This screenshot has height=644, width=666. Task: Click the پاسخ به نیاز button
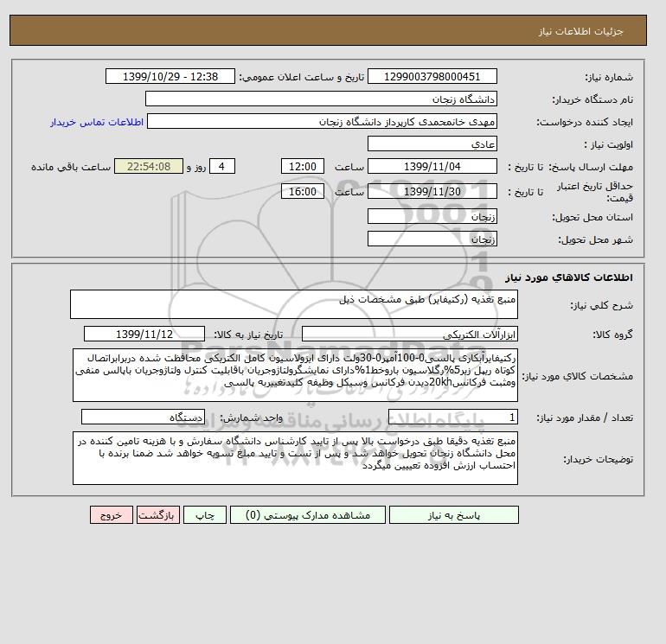pyautogui.click(x=453, y=515)
